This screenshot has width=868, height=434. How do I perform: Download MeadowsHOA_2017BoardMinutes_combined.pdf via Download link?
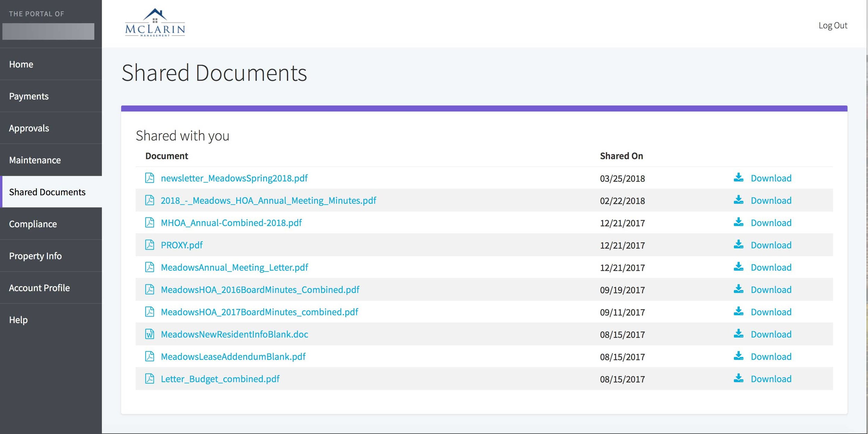click(771, 312)
